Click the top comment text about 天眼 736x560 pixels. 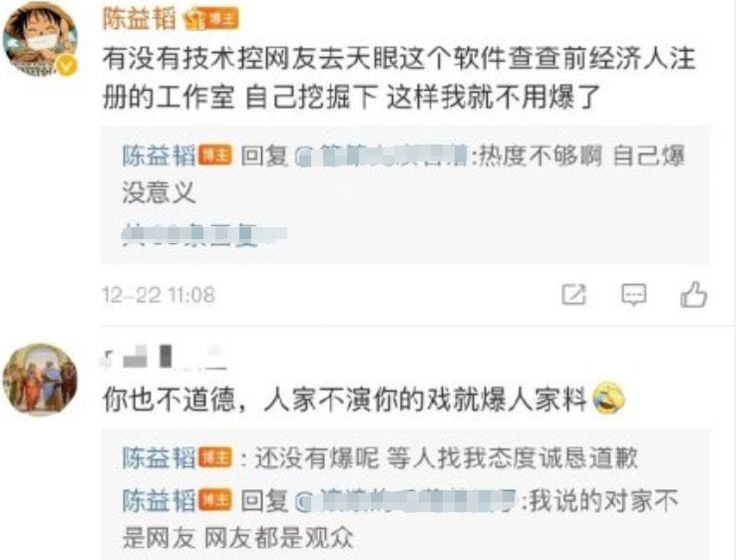click(x=399, y=78)
